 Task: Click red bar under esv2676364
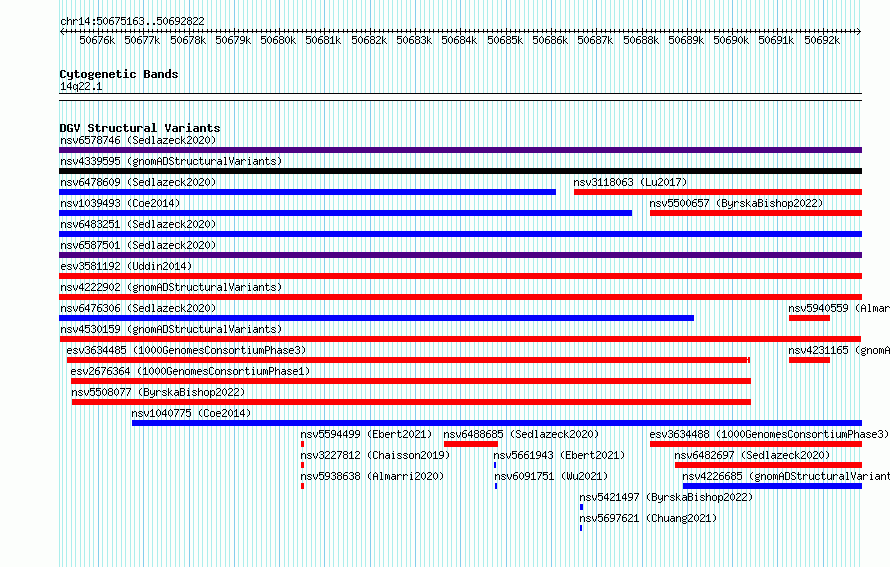[411, 381]
